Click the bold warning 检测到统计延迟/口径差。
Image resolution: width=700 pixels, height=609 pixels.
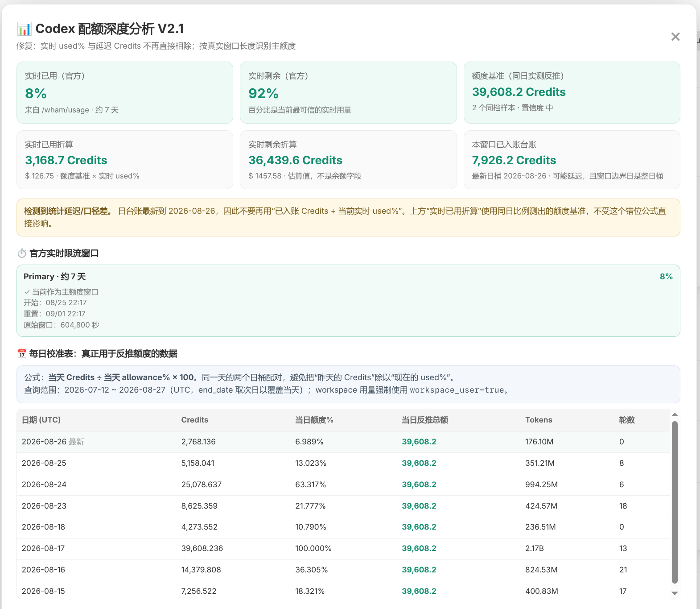click(x=69, y=211)
